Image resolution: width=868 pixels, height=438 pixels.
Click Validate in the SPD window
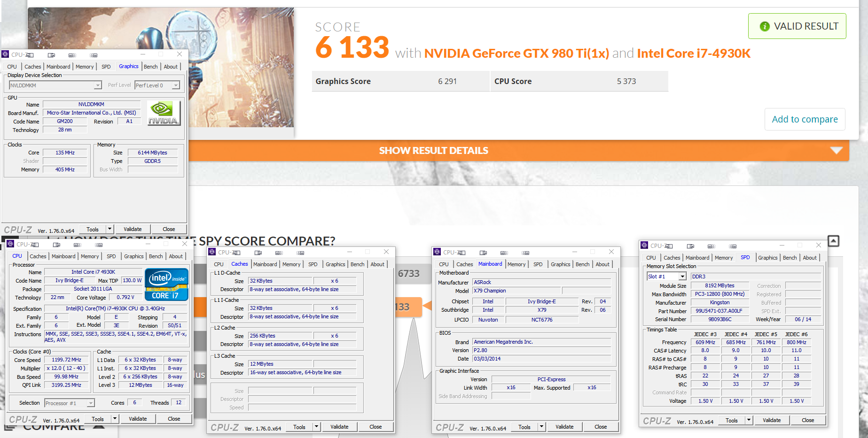click(772, 420)
